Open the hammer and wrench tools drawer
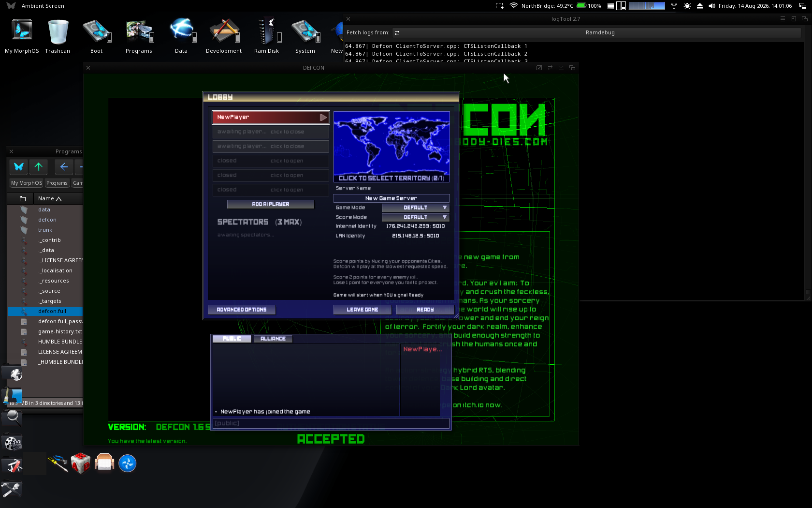This screenshot has width=812, height=508. [x=12, y=490]
